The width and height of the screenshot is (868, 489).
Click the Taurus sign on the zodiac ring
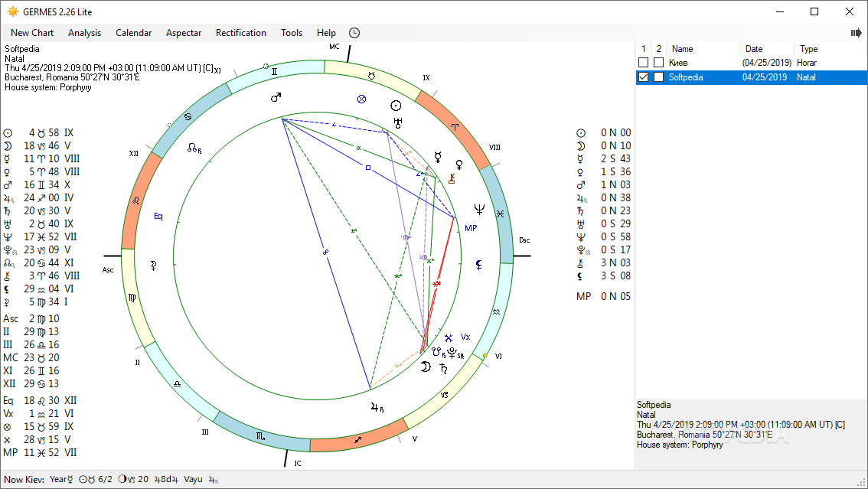(371, 75)
